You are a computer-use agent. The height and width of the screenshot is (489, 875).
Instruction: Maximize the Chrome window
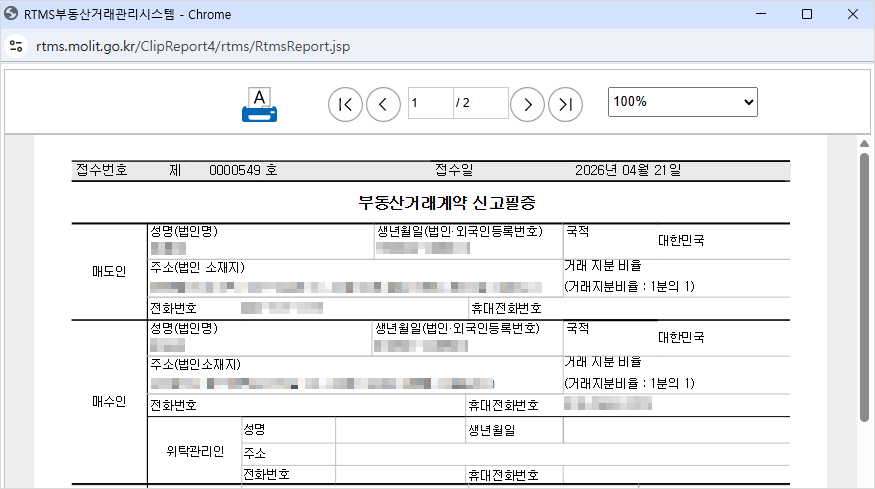click(x=807, y=14)
